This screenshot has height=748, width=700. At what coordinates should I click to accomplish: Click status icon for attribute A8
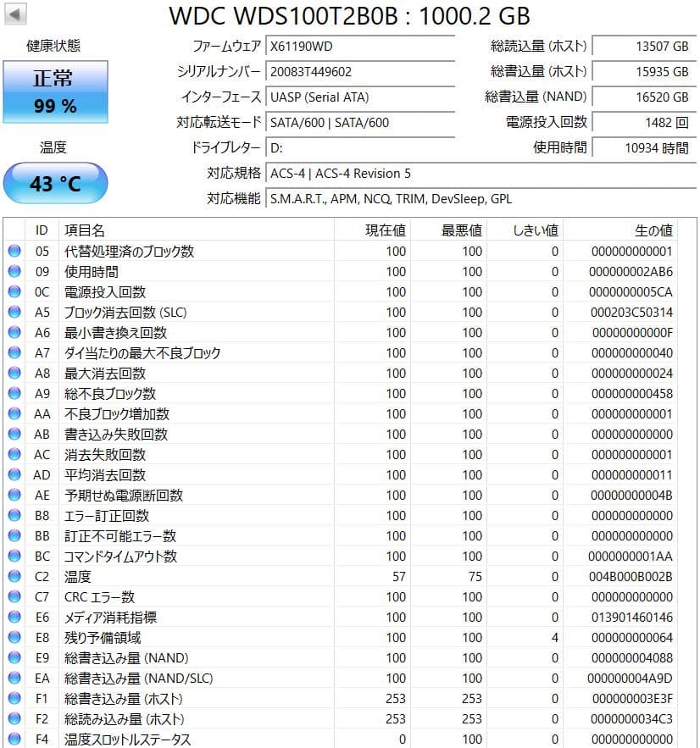14,373
